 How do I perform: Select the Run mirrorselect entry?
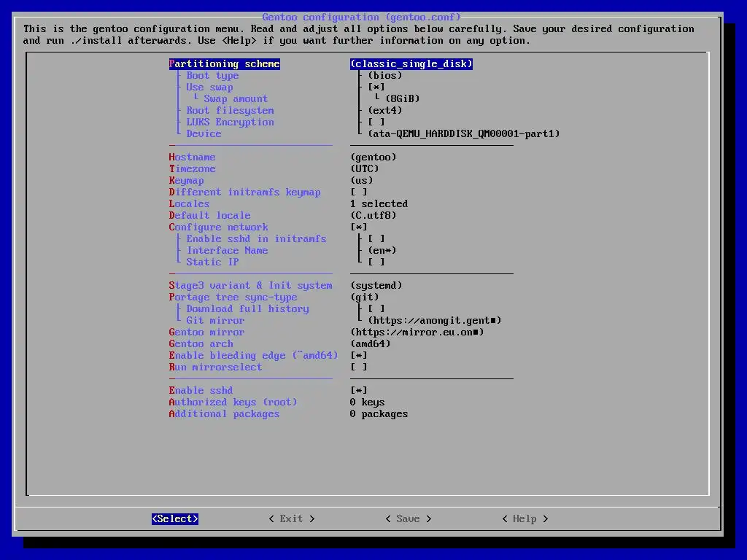point(215,367)
